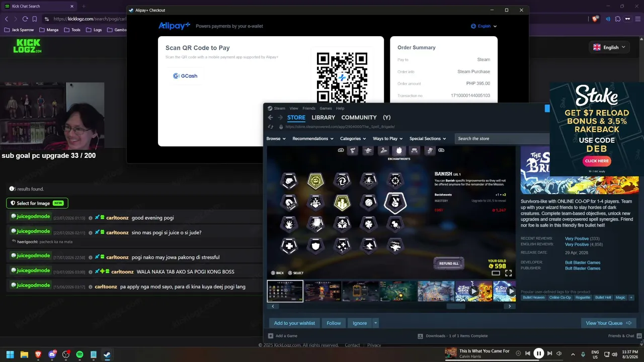
Task: Click Add a Game in Steam
Action: [283, 336]
